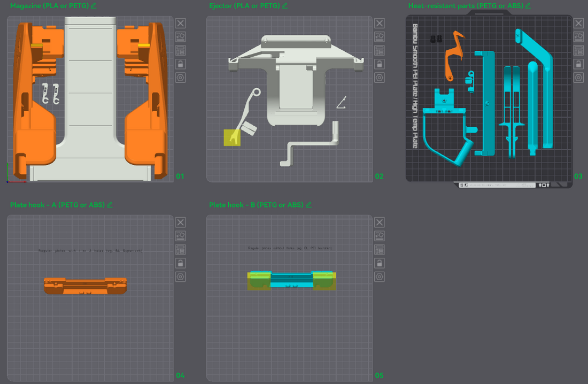Toggle the lock on the Magazine plate
Image resolution: width=588 pixels, height=384 pixels.
click(x=181, y=64)
